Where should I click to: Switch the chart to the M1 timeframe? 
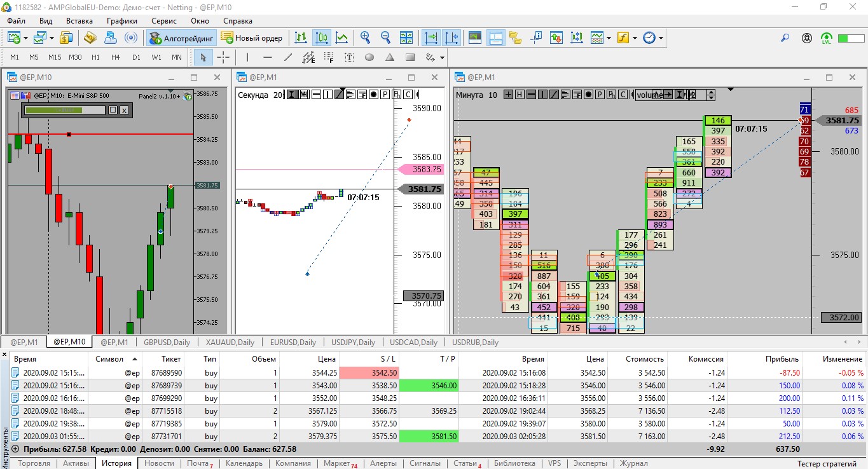[x=15, y=57]
